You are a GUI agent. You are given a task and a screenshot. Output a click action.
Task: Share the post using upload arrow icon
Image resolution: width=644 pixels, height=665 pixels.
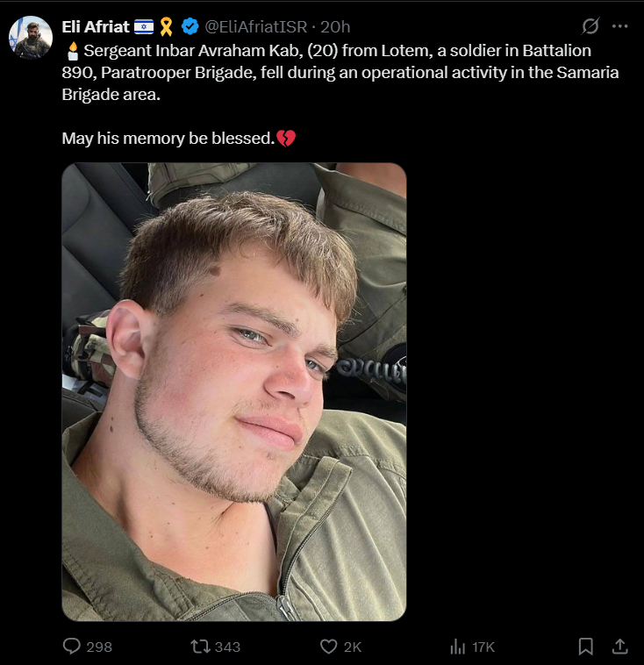click(619, 647)
